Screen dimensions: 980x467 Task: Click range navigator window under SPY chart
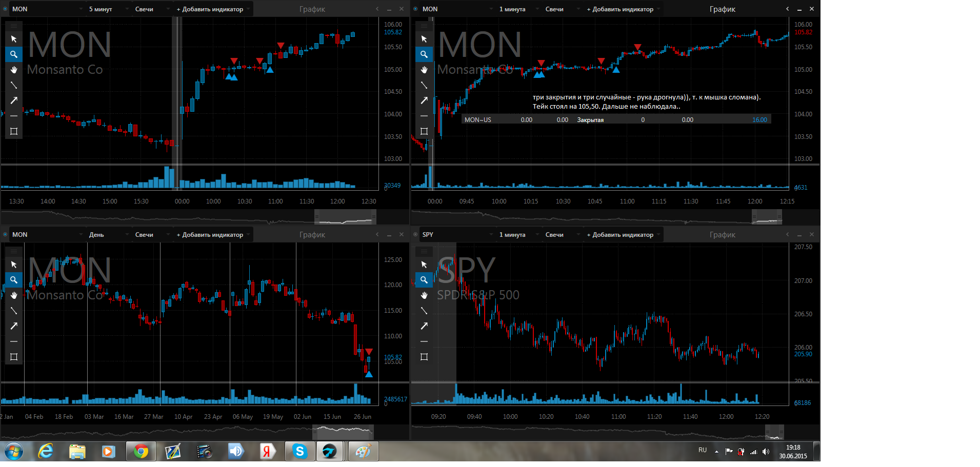774,432
